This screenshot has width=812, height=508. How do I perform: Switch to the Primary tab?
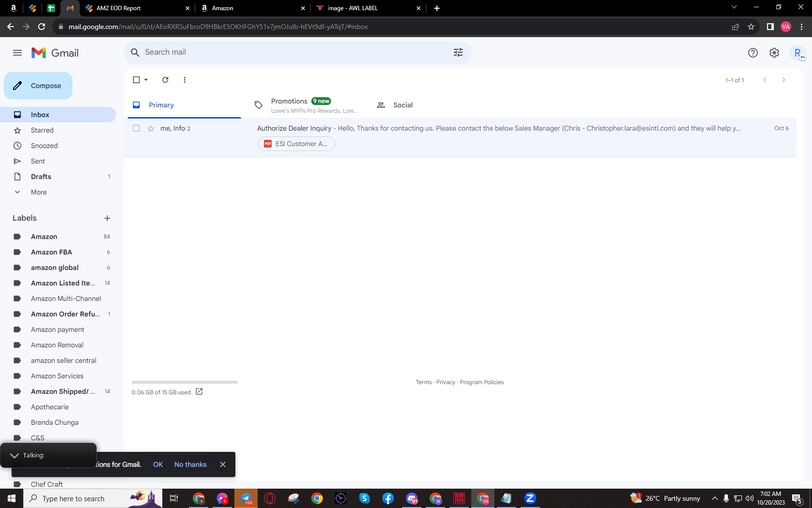[x=184, y=105]
